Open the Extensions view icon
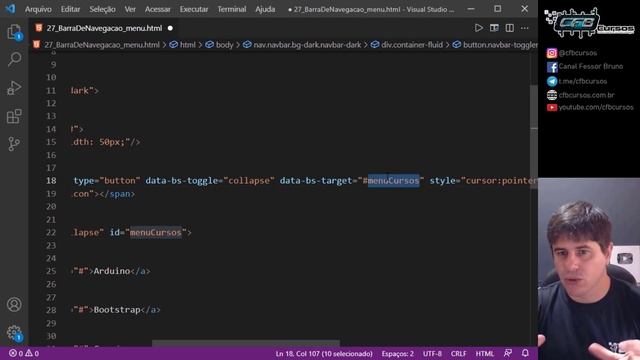640x360 pixels. pos(14,116)
